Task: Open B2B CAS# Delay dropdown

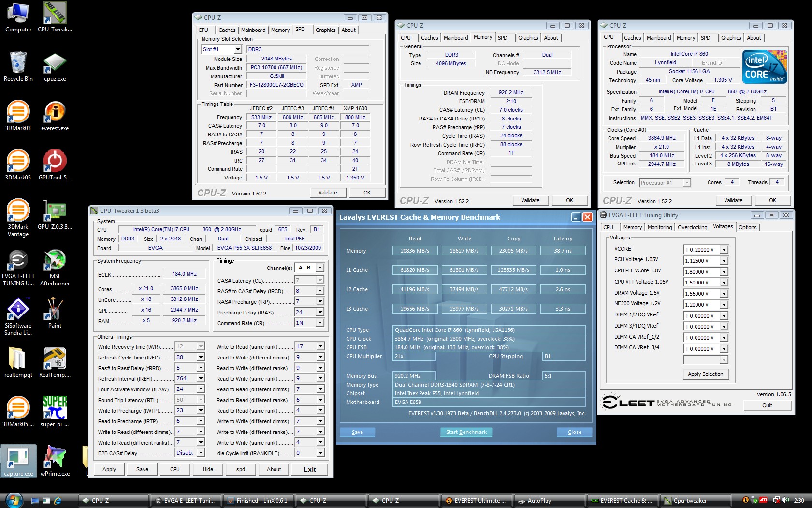Action: point(201,453)
